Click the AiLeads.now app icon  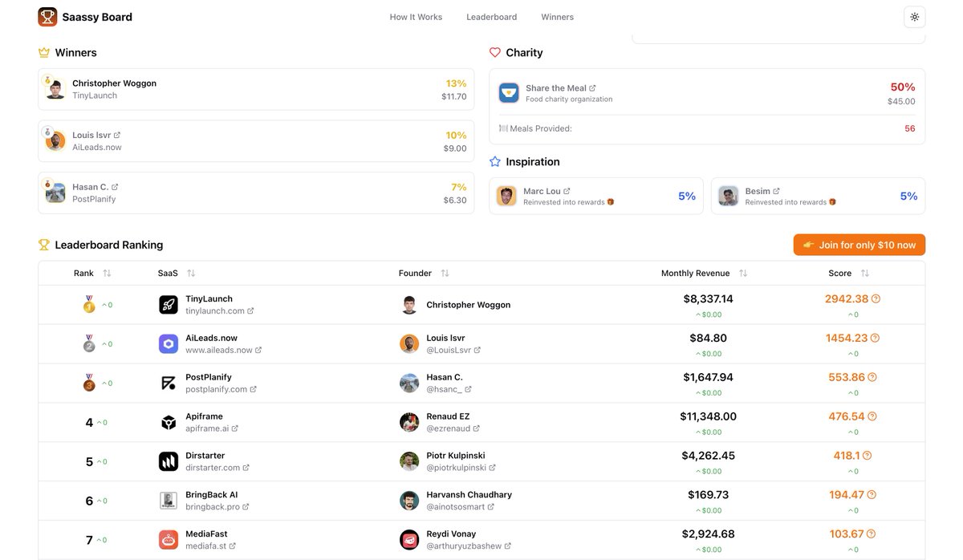168,343
